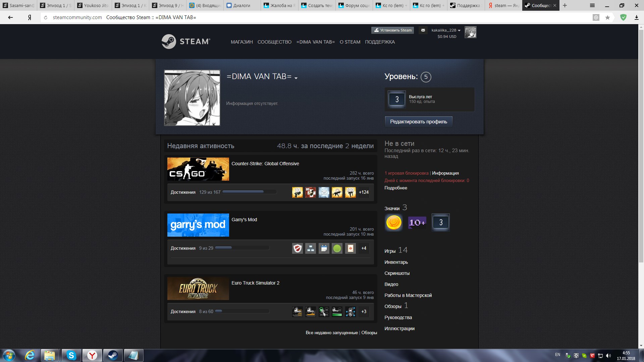
Task: Click Все недавно запущенные link
Action: point(331,333)
